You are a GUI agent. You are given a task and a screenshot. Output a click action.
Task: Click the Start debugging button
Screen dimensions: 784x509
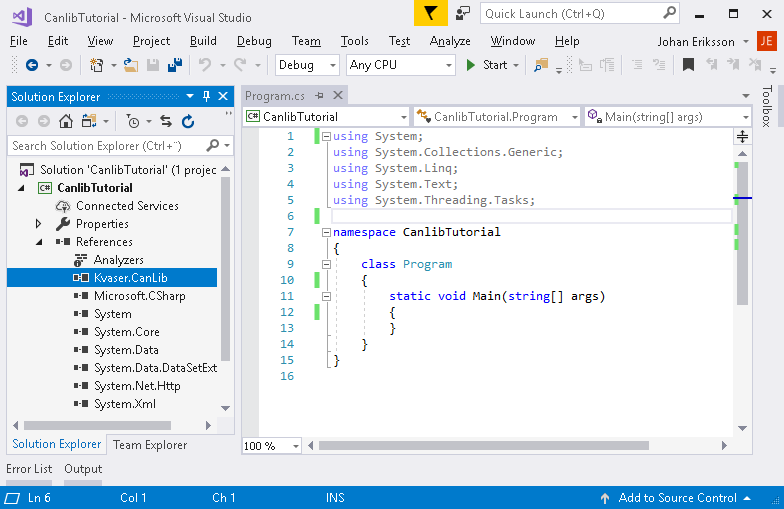pyautogui.click(x=488, y=65)
